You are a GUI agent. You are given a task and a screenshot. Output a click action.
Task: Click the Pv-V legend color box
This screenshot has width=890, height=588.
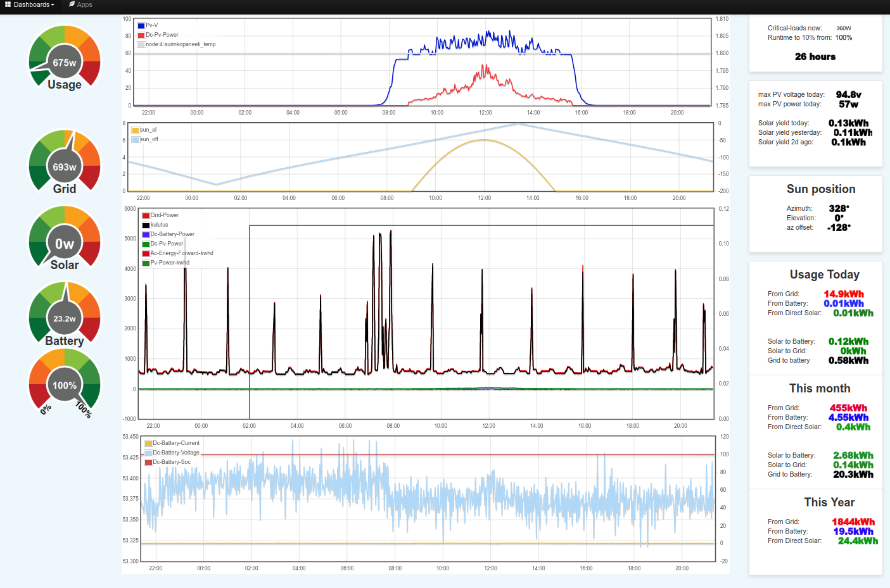[141, 26]
